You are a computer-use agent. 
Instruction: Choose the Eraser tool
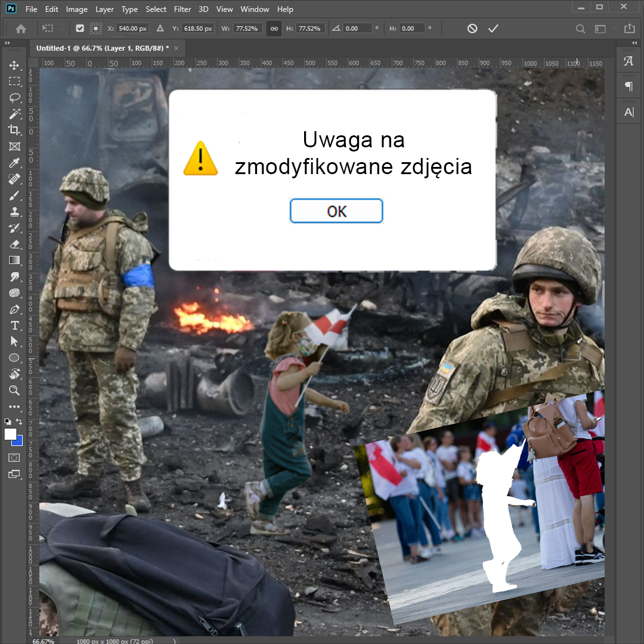(14, 244)
